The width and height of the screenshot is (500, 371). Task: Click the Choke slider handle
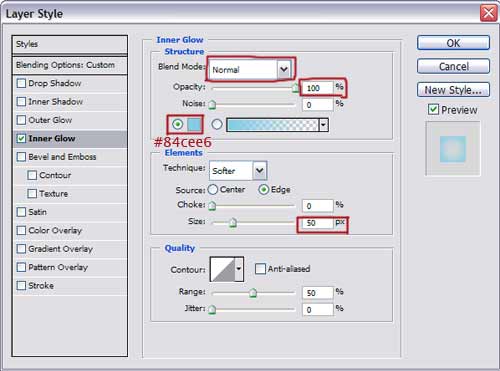(x=212, y=206)
